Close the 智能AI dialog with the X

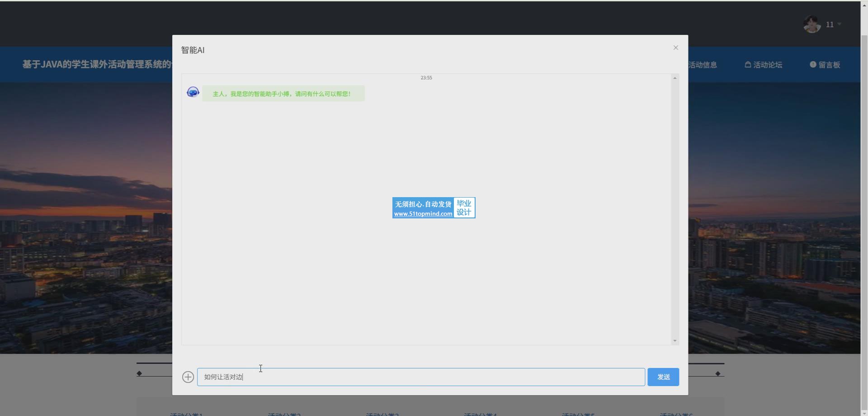click(675, 47)
